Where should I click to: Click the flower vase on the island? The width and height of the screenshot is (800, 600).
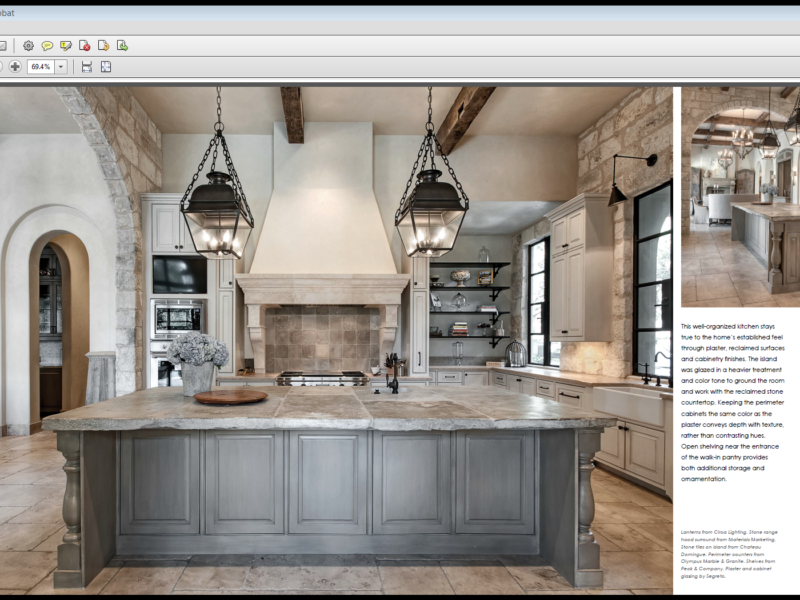point(197,362)
